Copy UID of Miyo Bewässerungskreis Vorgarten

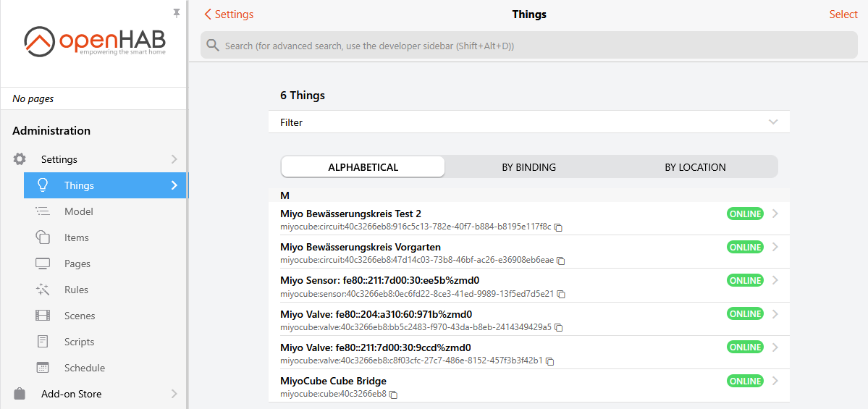(561, 261)
